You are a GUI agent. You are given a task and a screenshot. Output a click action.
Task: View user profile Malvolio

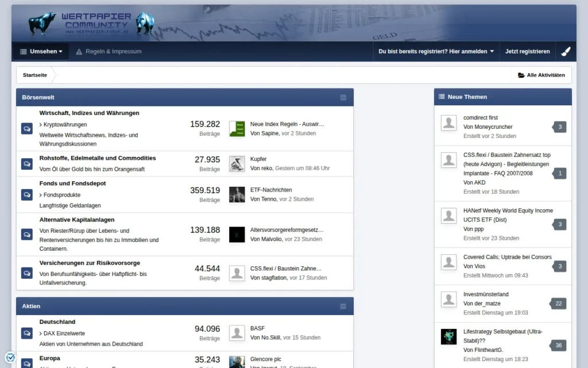(272, 239)
